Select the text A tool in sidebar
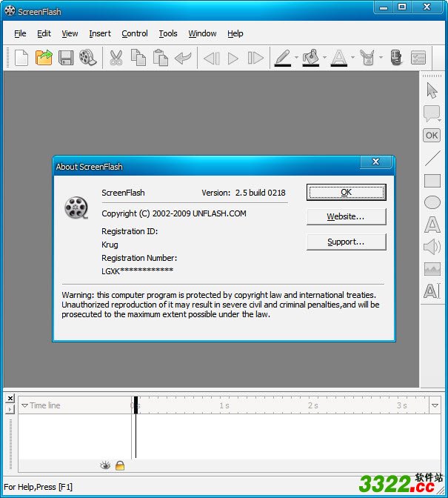 pos(432,225)
